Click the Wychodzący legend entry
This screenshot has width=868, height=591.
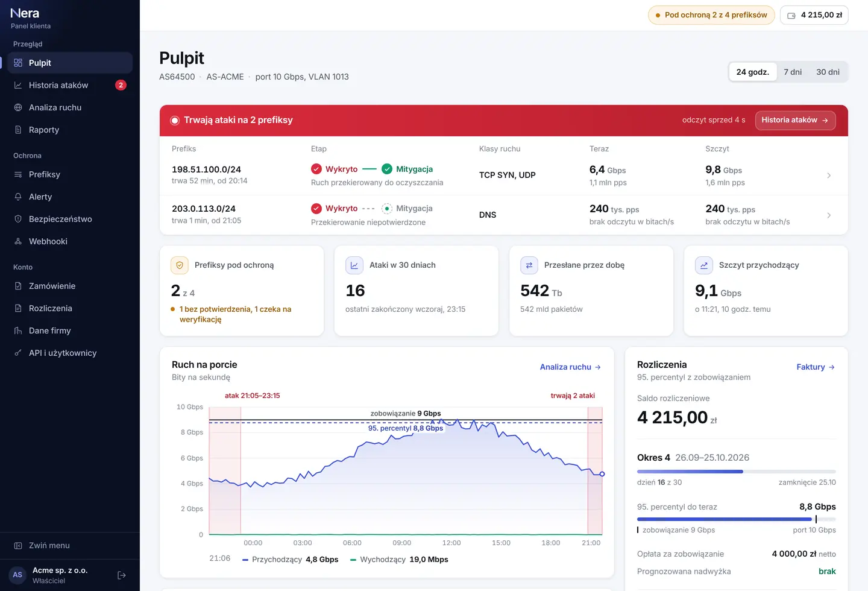[399, 560]
